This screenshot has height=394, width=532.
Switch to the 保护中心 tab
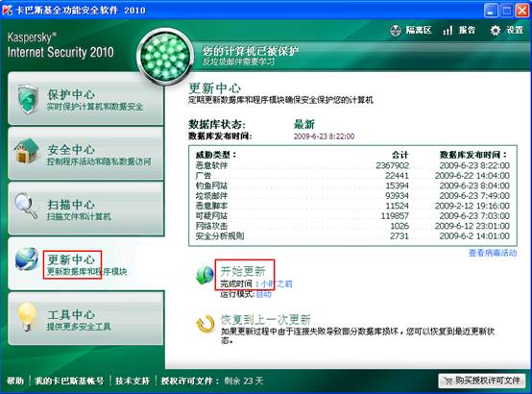(x=85, y=98)
